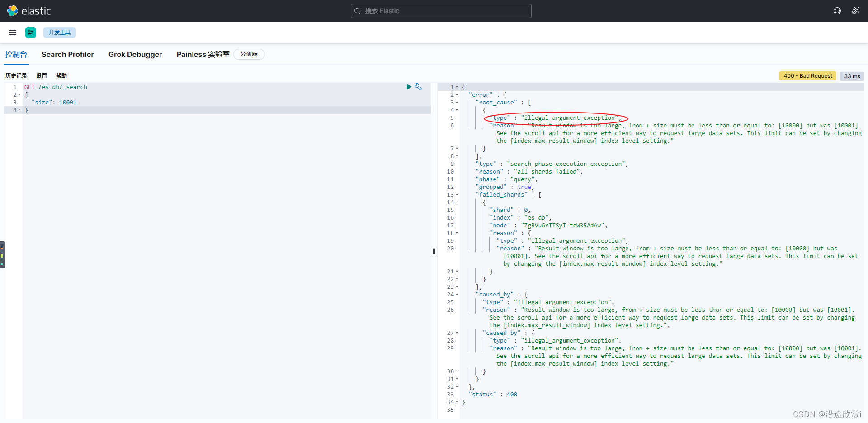The image size is (868, 423).
Task: Open the help menu icon
Action: pyautogui.click(x=837, y=11)
